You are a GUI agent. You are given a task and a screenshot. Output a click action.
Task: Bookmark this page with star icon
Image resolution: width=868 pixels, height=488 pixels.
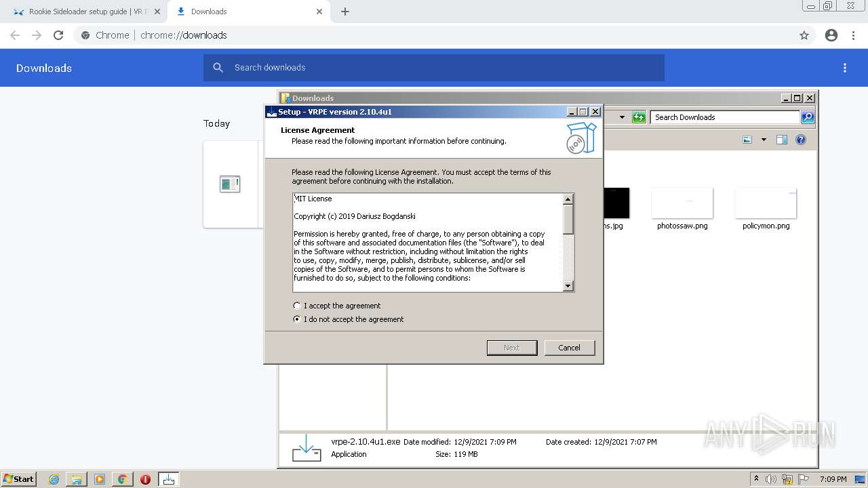click(804, 35)
